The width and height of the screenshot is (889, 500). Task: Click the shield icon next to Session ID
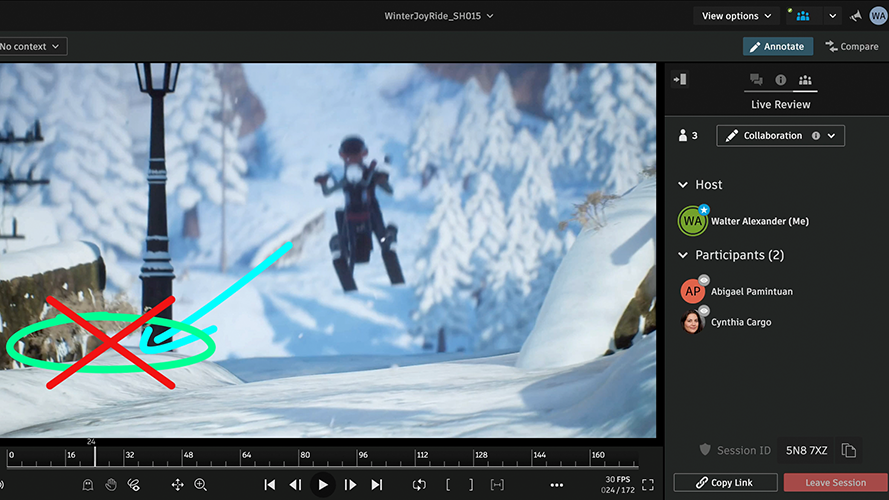click(x=705, y=450)
